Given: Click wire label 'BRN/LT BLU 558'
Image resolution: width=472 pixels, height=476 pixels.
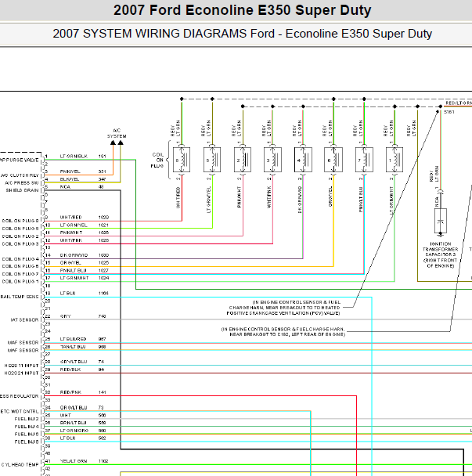Looking at the screenshot, I should point(83,423).
